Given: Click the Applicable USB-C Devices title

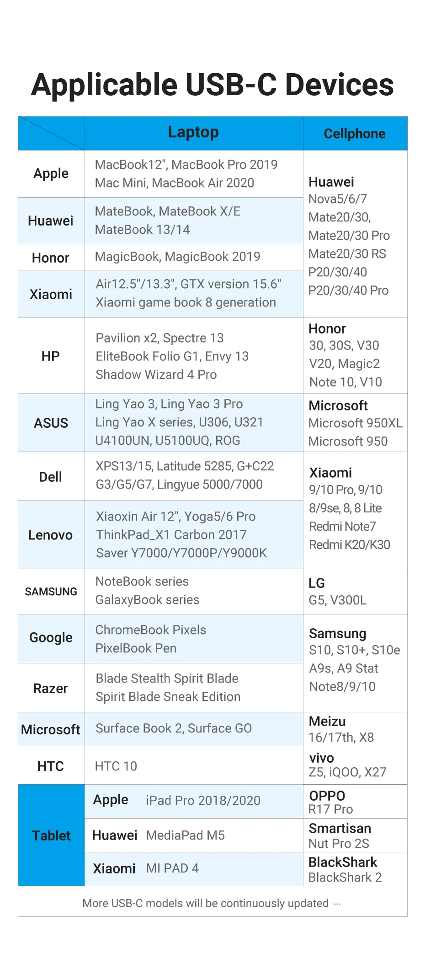Looking at the screenshot, I should (x=212, y=85).
